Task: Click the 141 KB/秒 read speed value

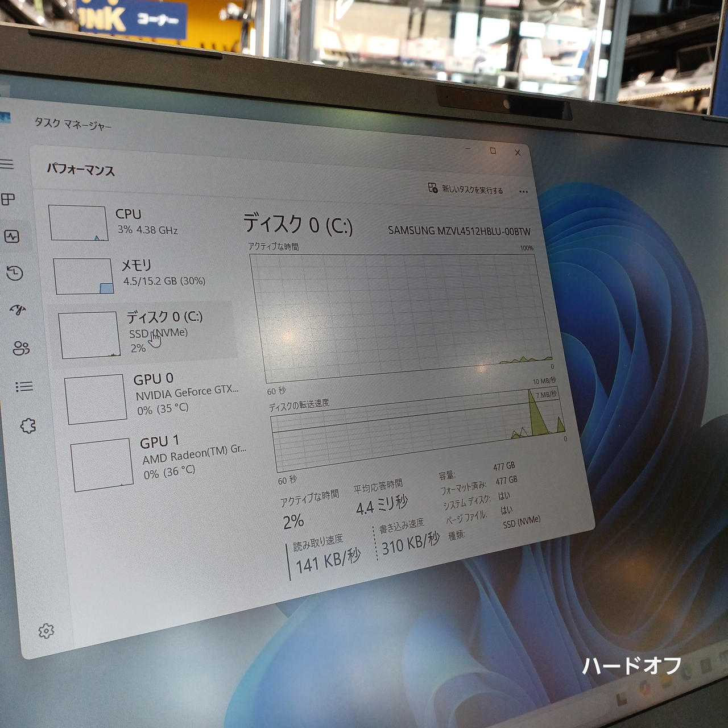Action: pyautogui.click(x=328, y=560)
